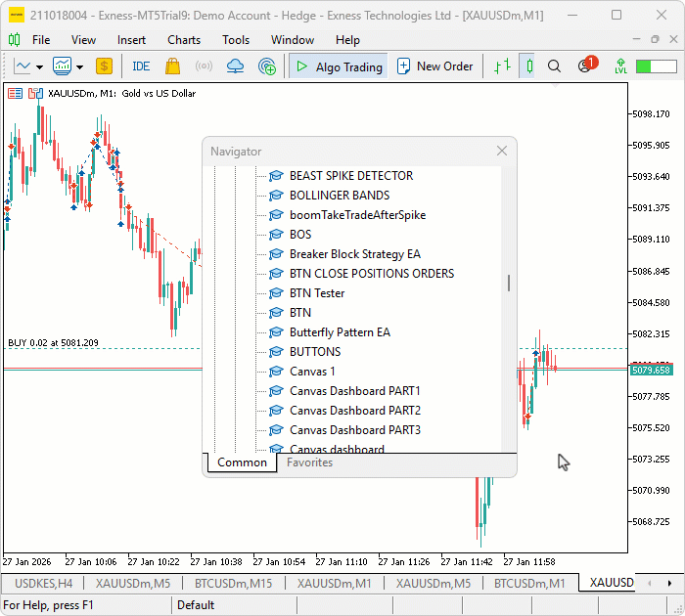Click the LVL level icon
This screenshot has height=616, width=685.
[620, 66]
